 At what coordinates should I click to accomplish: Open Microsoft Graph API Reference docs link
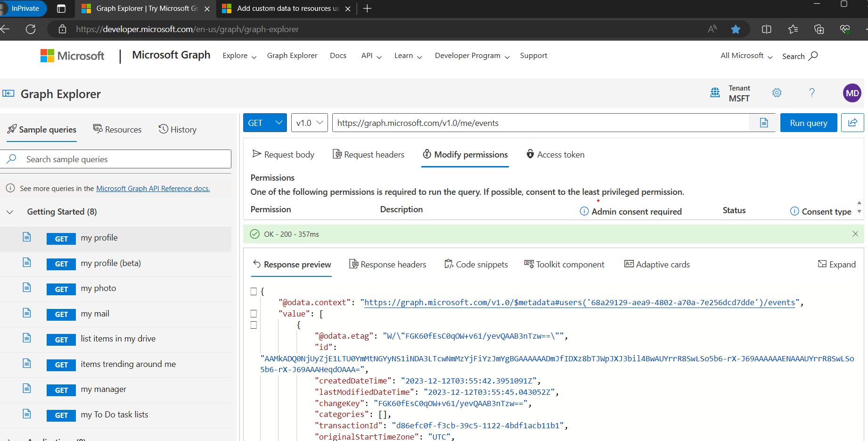tap(153, 189)
